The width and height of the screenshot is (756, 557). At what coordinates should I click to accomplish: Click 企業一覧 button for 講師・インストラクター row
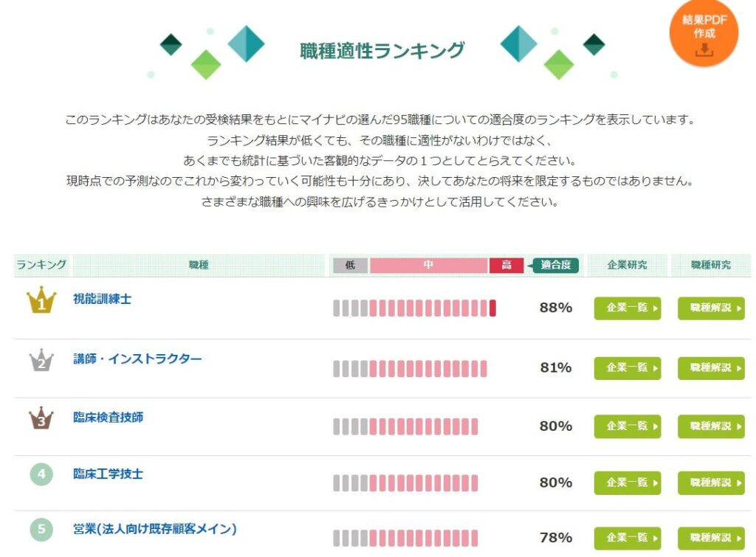(x=628, y=368)
